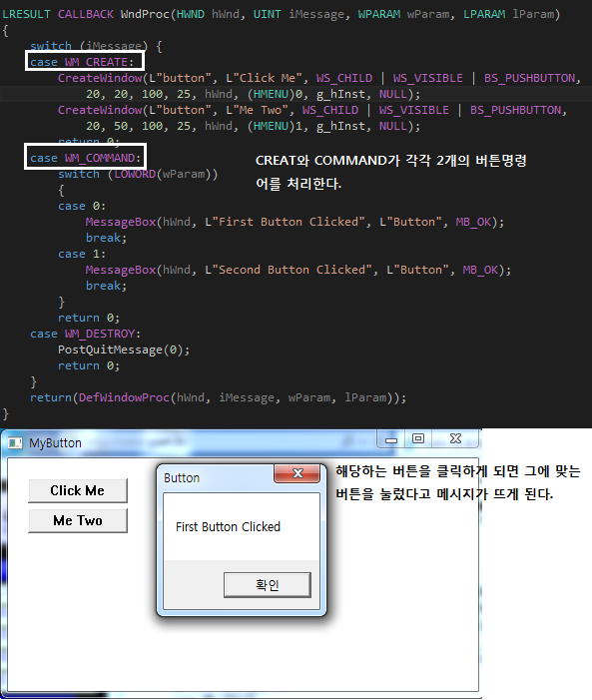
Task: Click the 'Button' dialog title text
Action: pos(182,478)
